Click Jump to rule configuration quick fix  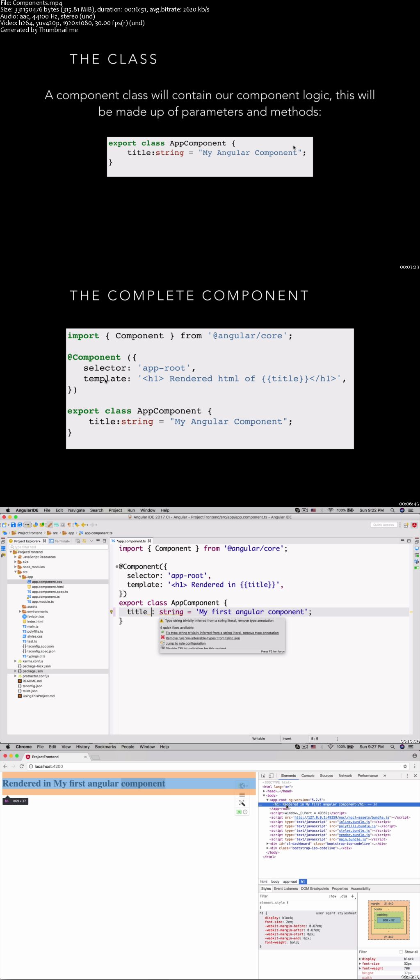click(185, 643)
